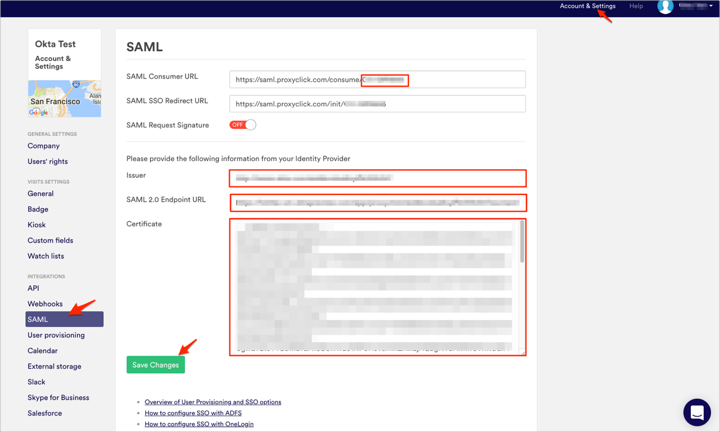Viewport: 720px width, 432px height.
Task: Click the user avatar icon
Action: [x=665, y=7]
